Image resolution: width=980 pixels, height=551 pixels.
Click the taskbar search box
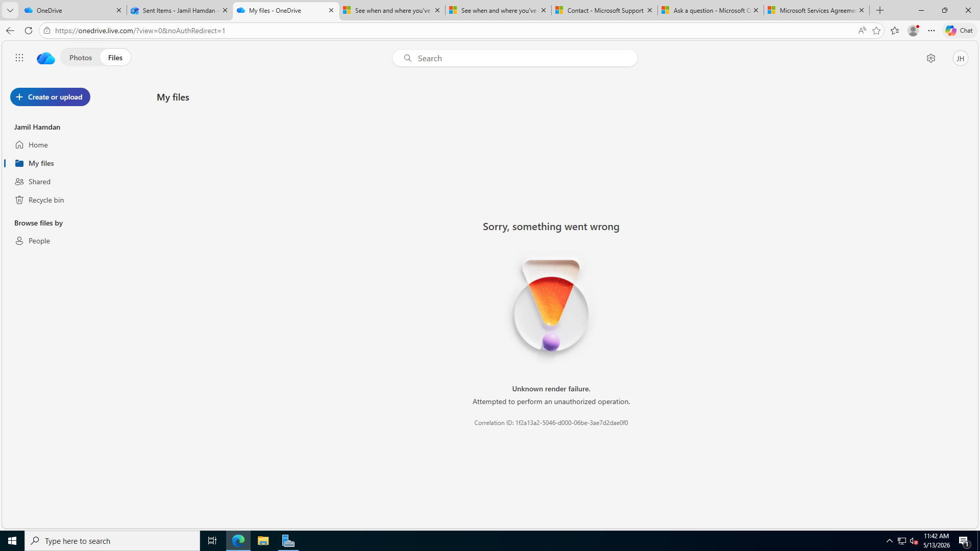pyautogui.click(x=112, y=541)
